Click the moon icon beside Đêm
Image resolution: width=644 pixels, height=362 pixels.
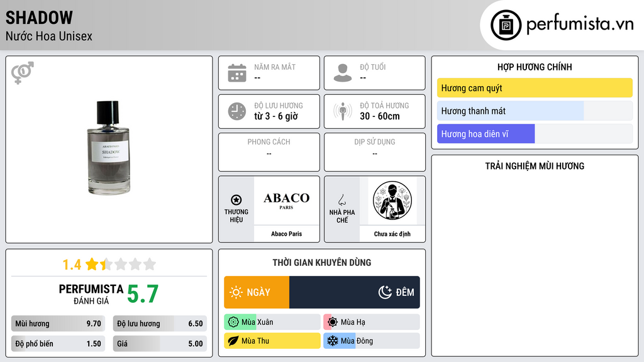point(385,292)
